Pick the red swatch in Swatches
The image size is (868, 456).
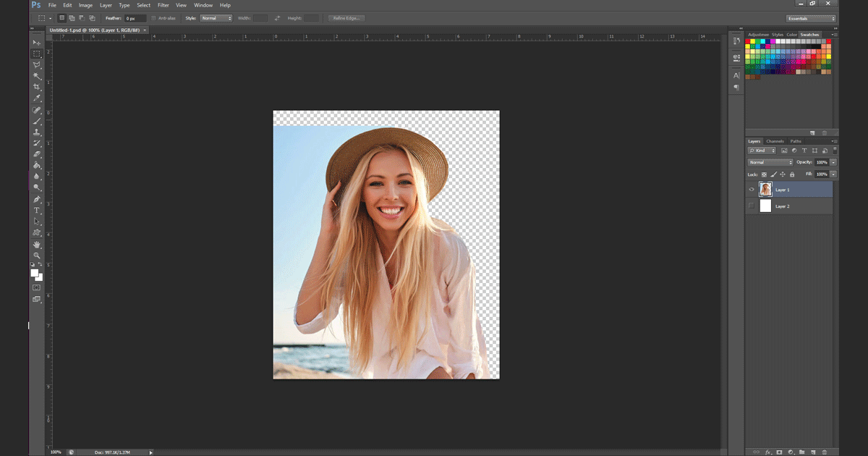(x=748, y=41)
